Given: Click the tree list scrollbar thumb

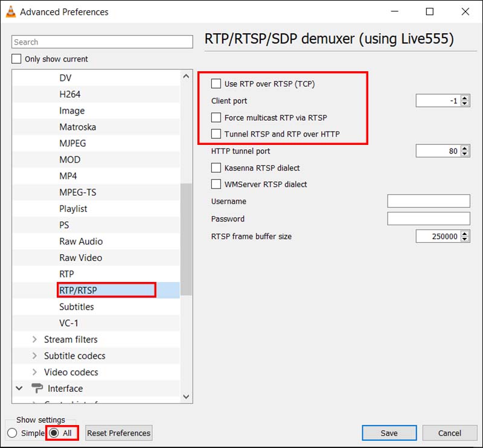Looking at the screenshot, I should pyautogui.click(x=186, y=239).
